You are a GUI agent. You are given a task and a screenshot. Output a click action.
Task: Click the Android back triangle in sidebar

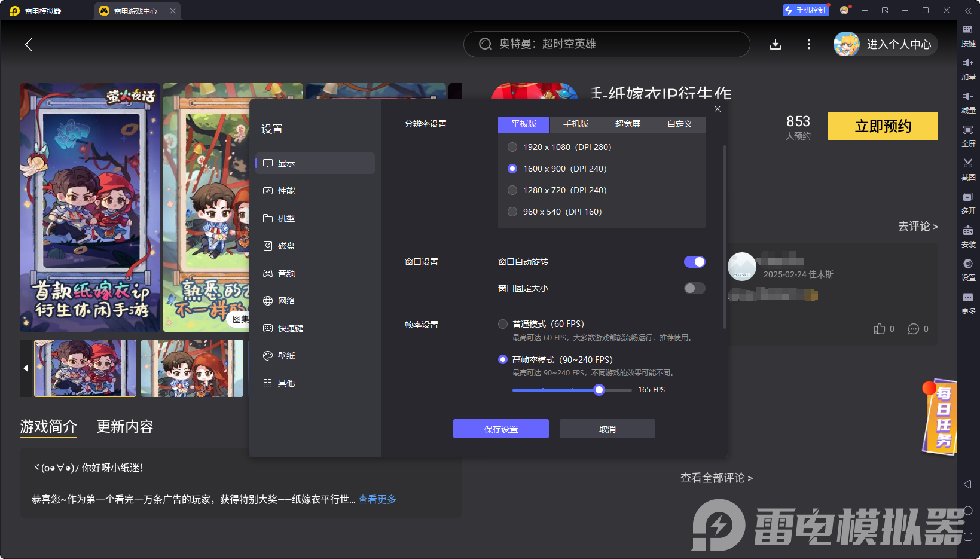pyautogui.click(x=968, y=484)
